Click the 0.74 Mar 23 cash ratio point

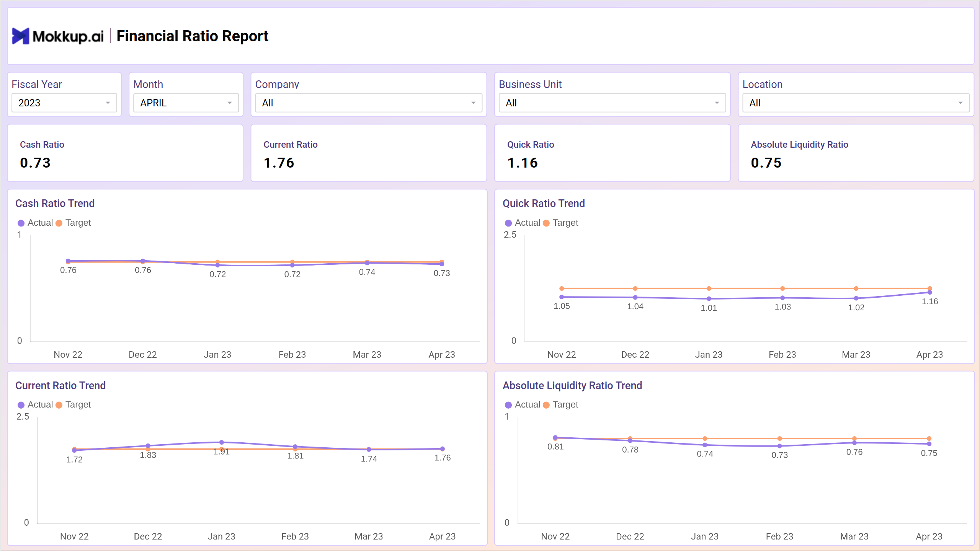[367, 263]
